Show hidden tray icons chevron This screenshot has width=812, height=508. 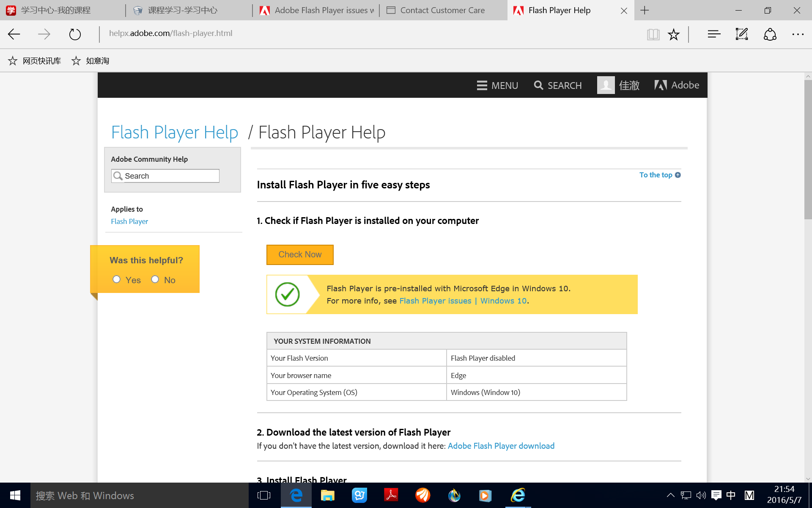click(671, 495)
